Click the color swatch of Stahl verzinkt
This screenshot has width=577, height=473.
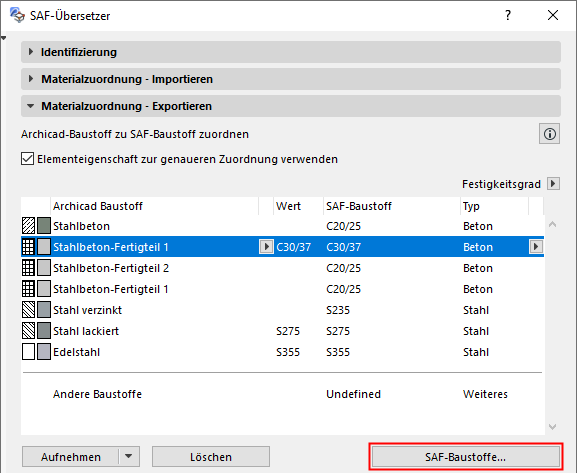click(44, 310)
